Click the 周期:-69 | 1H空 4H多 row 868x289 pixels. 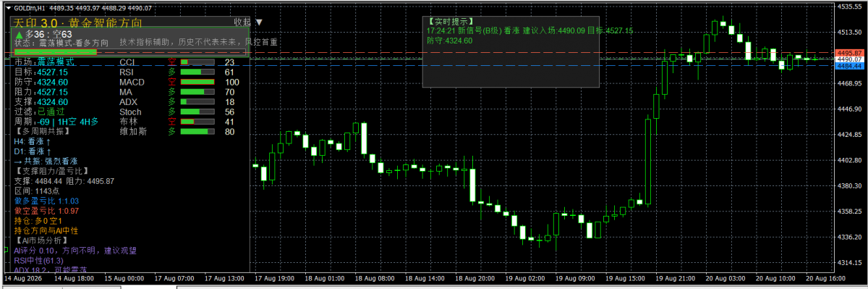[x=56, y=122]
